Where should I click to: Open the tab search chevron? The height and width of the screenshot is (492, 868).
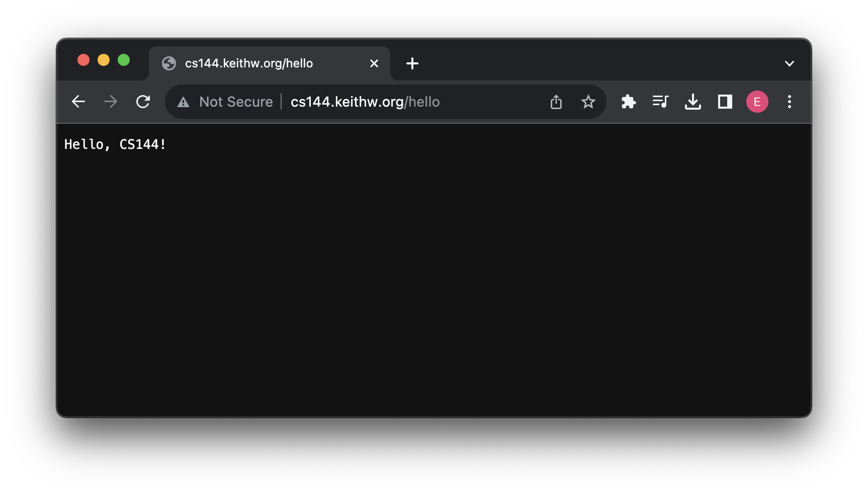tap(789, 63)
